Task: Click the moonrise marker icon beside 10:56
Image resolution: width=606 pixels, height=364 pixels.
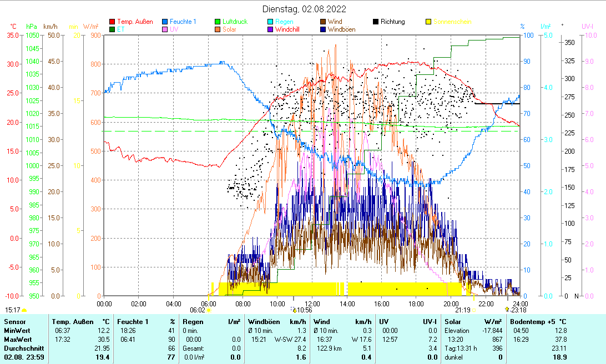Action: [294, 310]
